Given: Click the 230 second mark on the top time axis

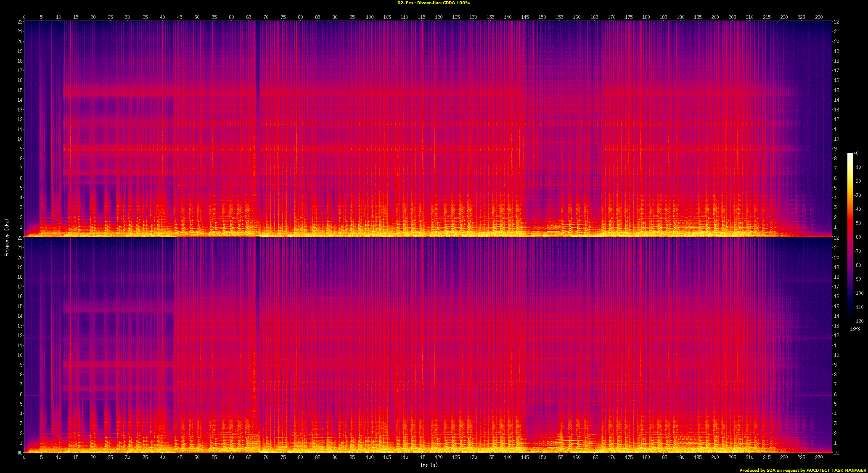Looking at the screenshot, I should pyautogui.click(x=818, y=17).
